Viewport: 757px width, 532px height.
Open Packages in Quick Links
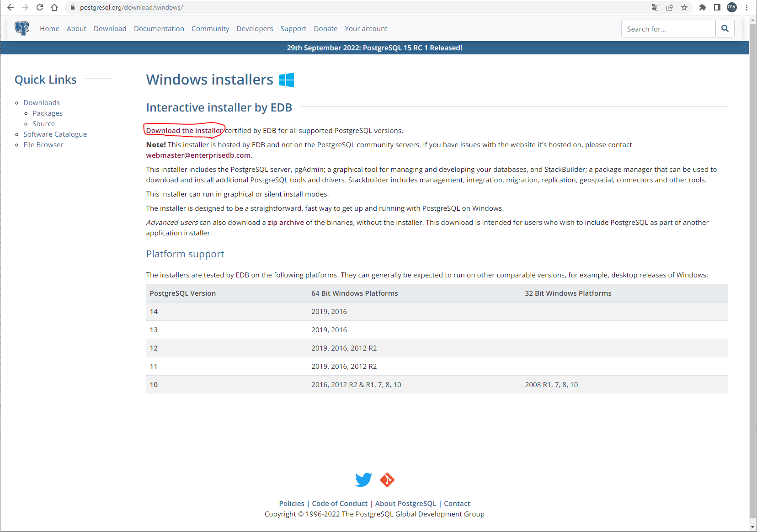coord(48,113)
